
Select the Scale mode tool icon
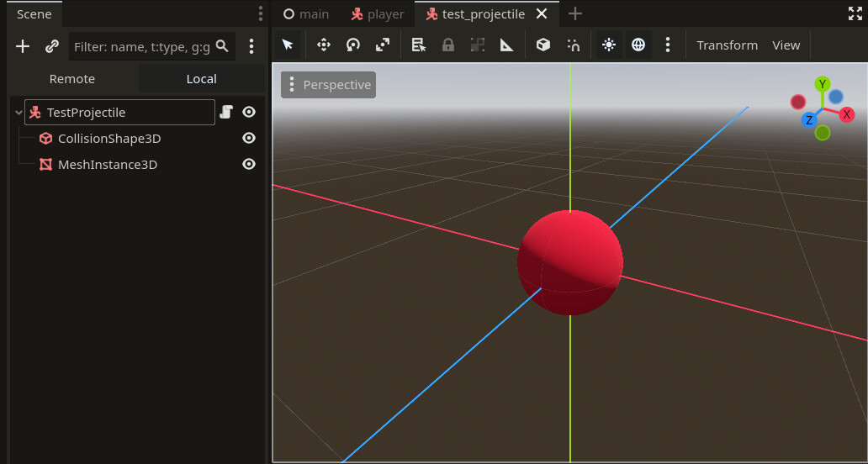tap(383, 45)
